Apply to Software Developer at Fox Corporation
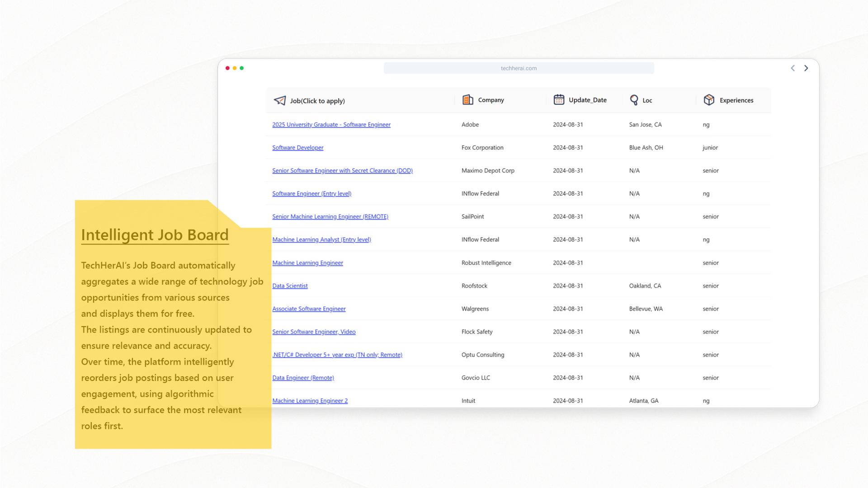Image resolution: width=868 pixels, height=488 pixels. pos(297,147)
